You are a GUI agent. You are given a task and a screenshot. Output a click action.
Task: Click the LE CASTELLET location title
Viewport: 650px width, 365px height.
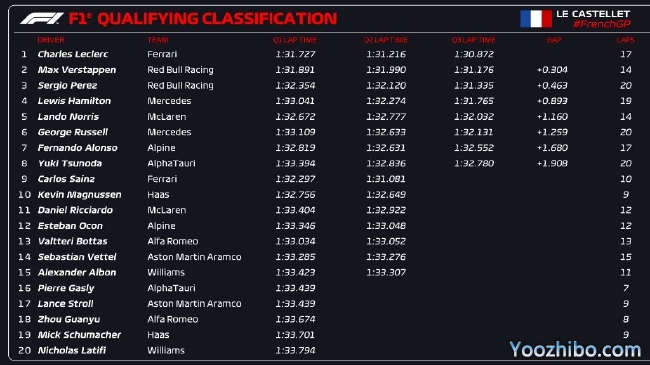[x=593, y=14]
